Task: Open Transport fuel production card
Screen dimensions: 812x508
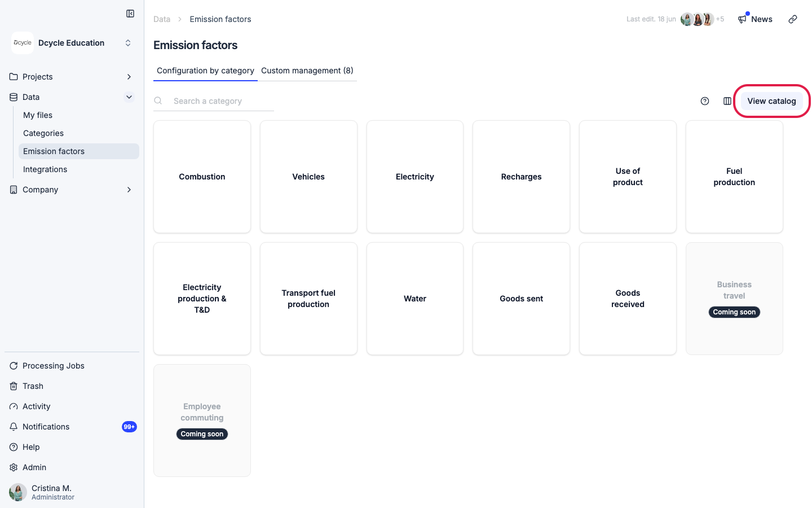Action: point(308,299)
